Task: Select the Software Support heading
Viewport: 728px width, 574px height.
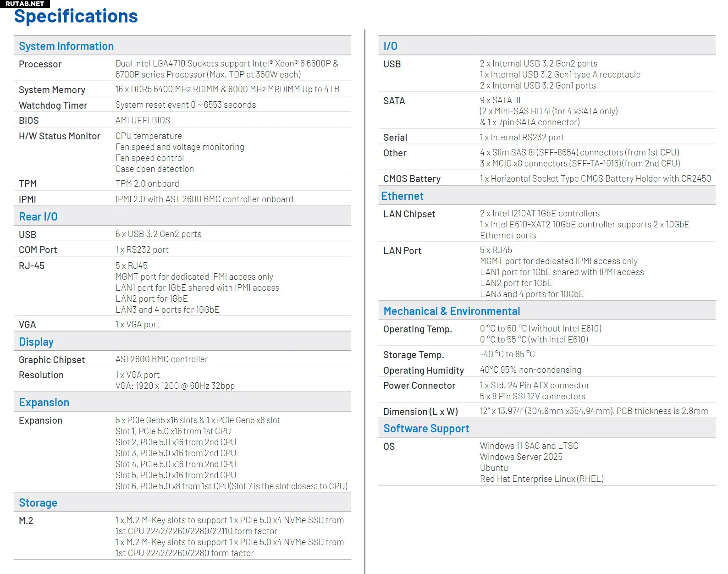Action: (426, 429)
